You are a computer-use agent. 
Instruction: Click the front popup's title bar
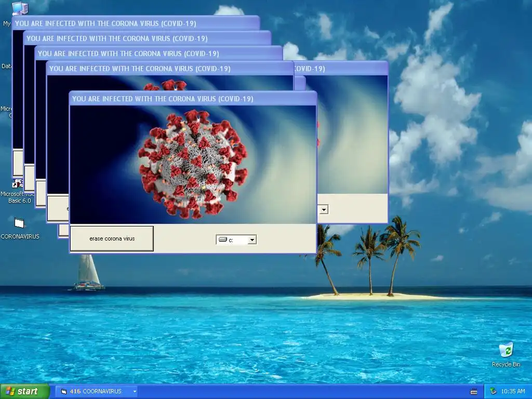point(193,99)
